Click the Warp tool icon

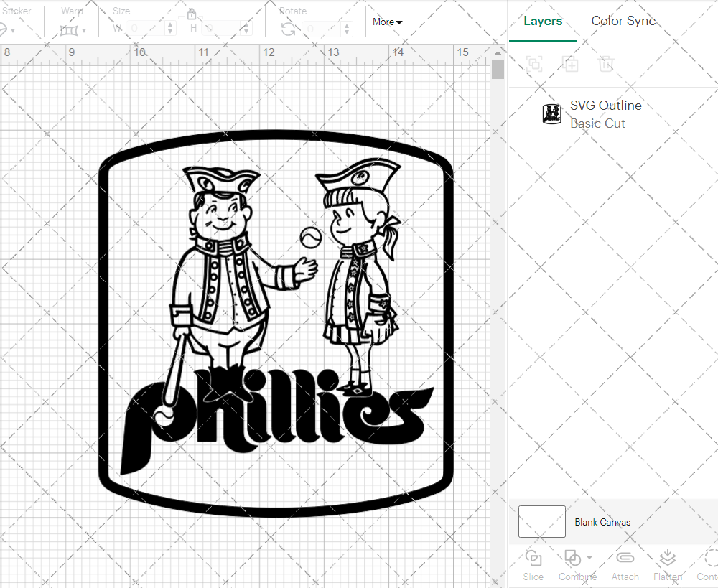[x=69, y=30]
